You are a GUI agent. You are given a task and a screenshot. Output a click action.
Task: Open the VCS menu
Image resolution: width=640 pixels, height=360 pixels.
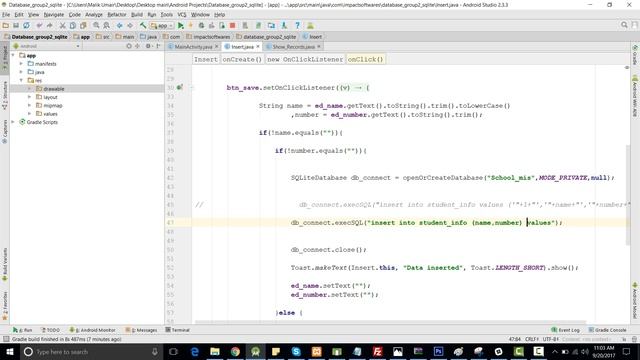pos(182,14)
